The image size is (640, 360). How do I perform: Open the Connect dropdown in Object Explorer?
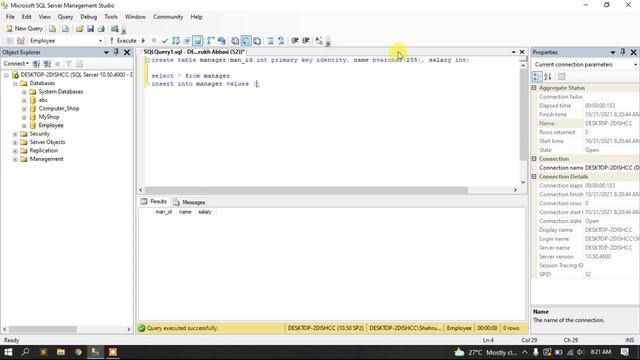click(16, 64)
